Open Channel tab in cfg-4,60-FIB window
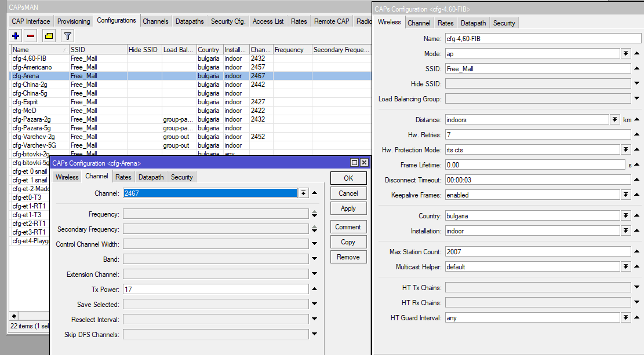Screen dimensions: 644x355 click(x=419, y=23)
